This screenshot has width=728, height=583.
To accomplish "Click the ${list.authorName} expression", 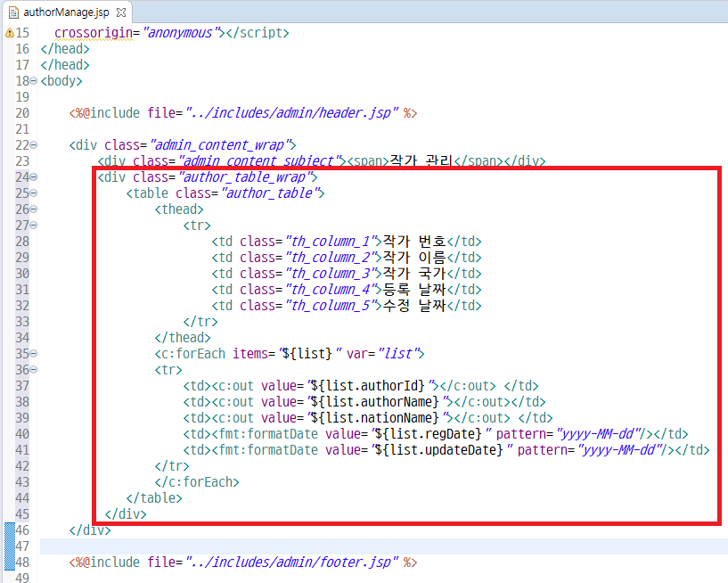I will (x=374, y=402).
